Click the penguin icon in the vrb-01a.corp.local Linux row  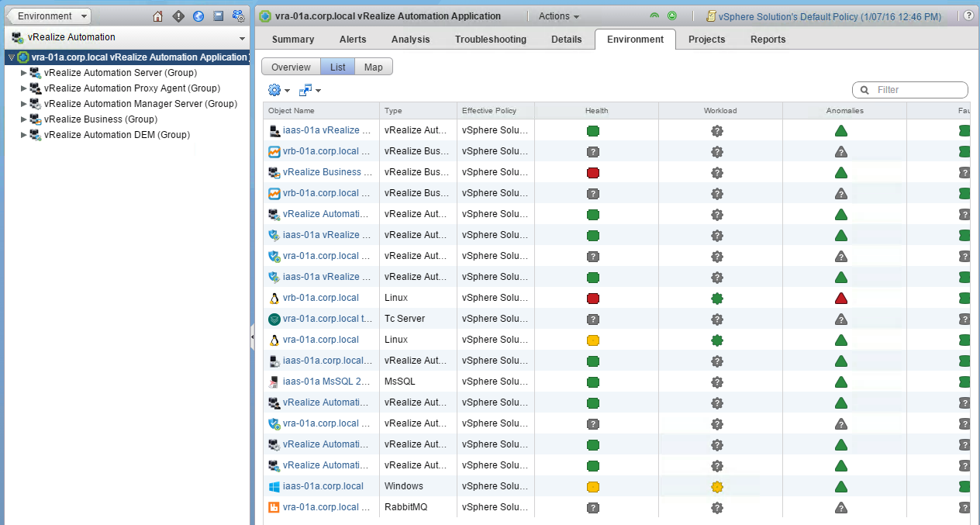point(274,298)
